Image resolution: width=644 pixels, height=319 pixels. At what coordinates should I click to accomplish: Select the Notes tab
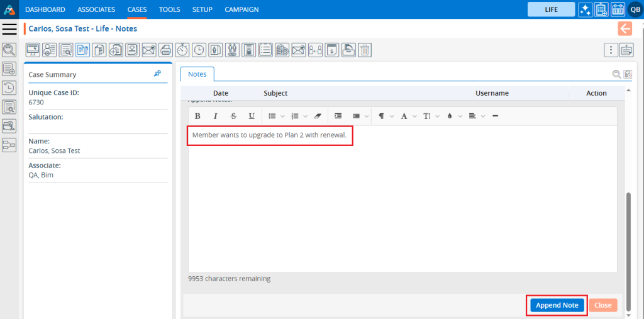click(x=197, y=74)
